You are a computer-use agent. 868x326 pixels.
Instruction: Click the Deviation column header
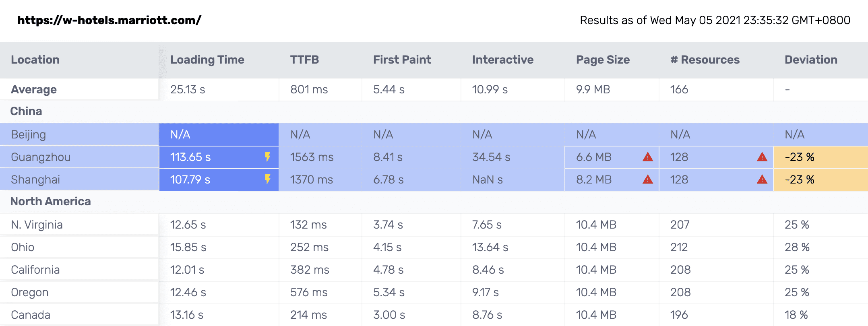coord(811,60)
